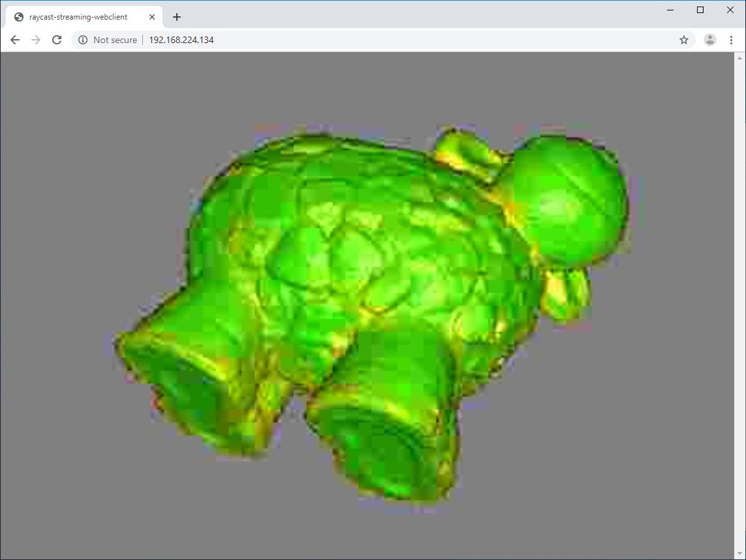Image resolution: width=746 pixels, height=560 pixels.
Task: Click the center of the turtle's shell
Action: click(x=352, y=261)
